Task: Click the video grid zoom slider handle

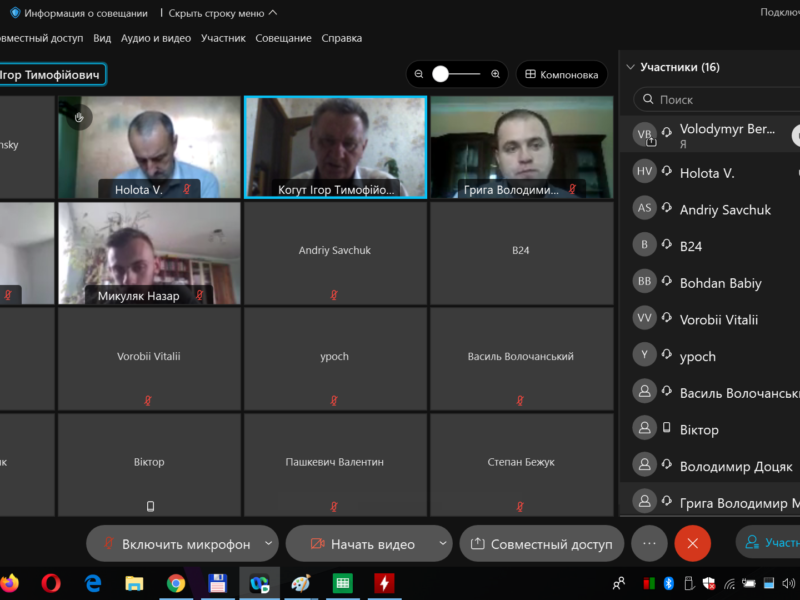Action: tap(441, 75)
